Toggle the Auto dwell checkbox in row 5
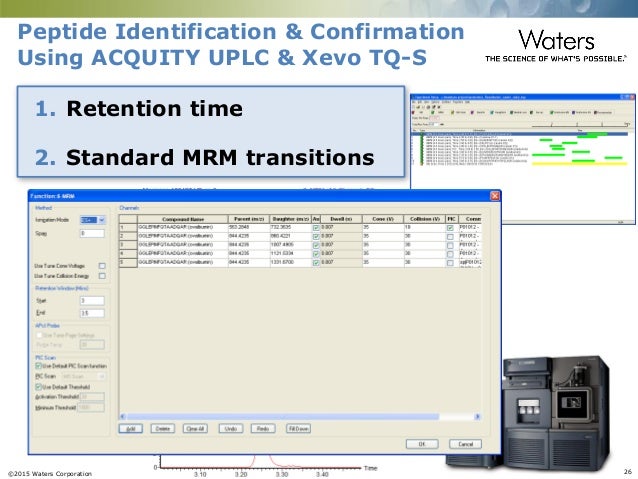638x479 pixels. [x=316, y=263]
